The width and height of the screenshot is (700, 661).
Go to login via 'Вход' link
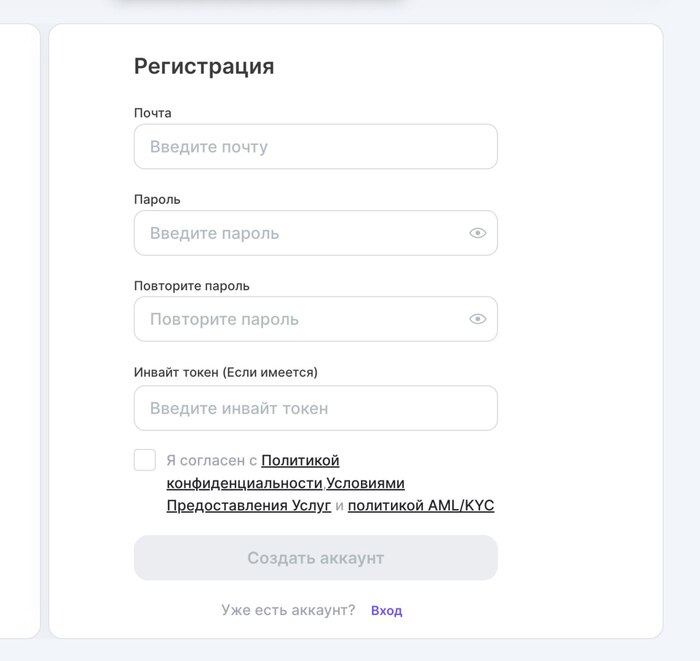(x=386, y=610)
